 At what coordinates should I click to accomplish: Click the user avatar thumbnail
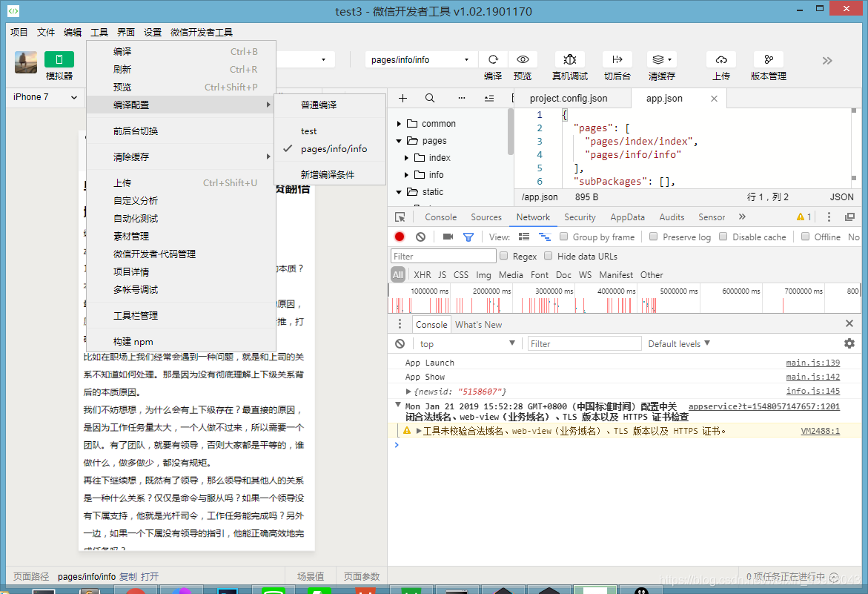(26, 62)
